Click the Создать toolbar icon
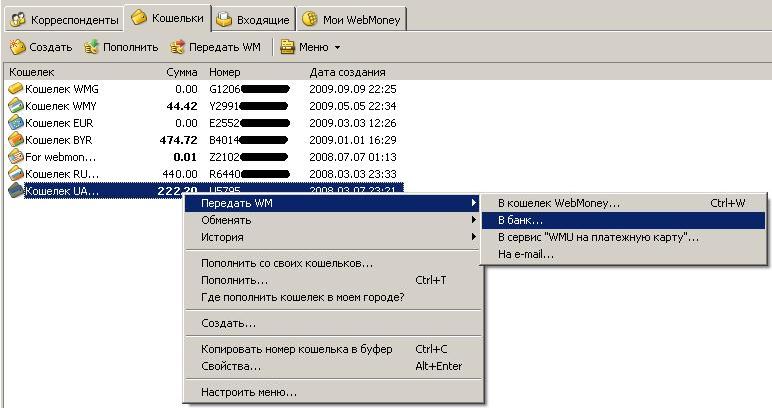772x408 pixels. [17, 47]
